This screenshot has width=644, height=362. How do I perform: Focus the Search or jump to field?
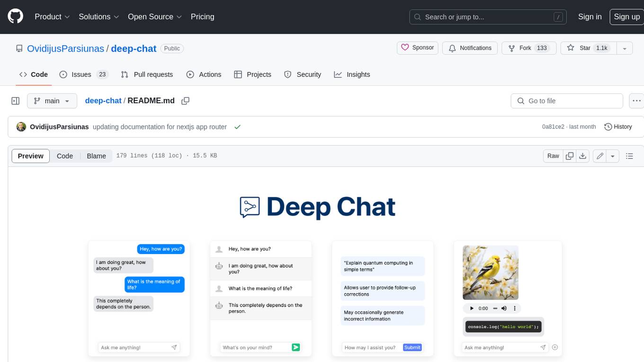click(x=489, y=17)
